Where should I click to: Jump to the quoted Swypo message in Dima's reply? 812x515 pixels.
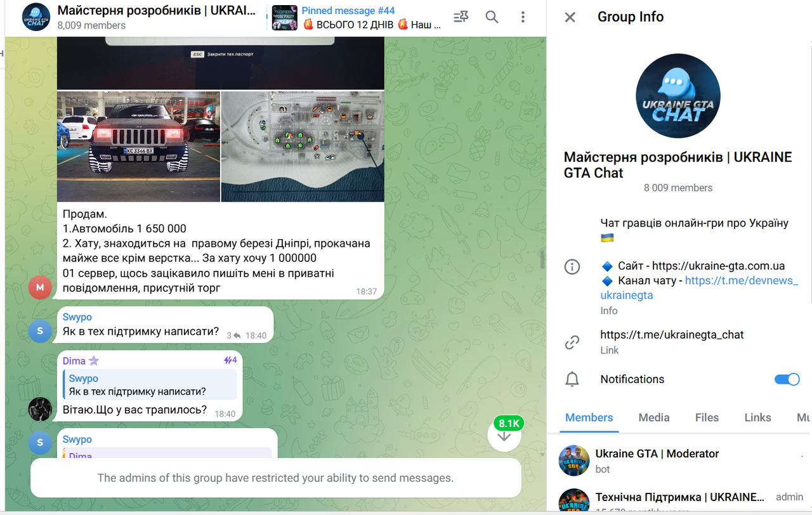[150, 385]
